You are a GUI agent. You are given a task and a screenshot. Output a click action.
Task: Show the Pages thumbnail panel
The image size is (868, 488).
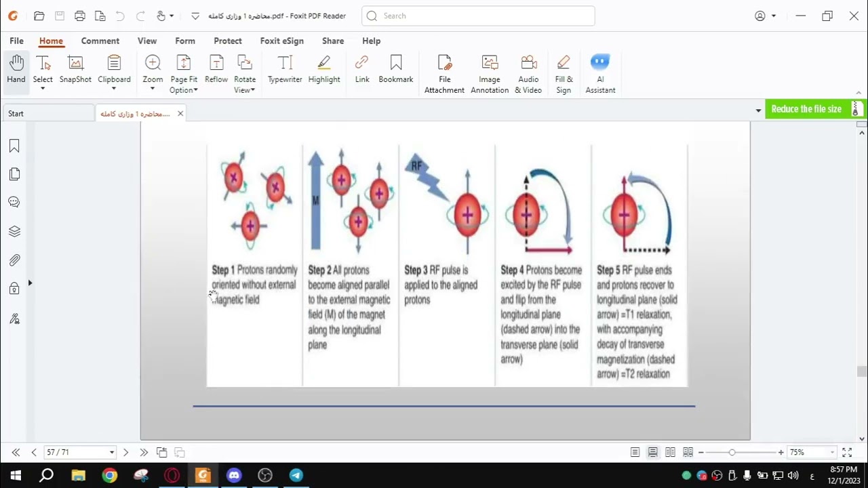tap(14, 174)
